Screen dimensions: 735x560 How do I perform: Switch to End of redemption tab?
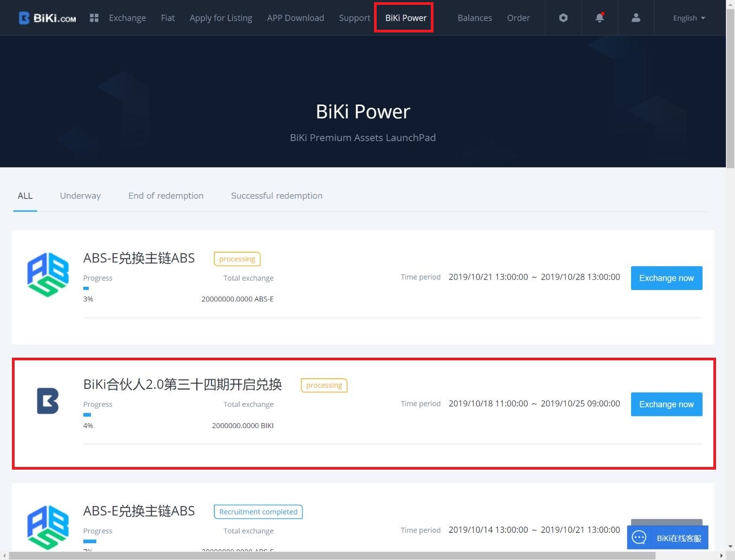click(x=166, y=196)
